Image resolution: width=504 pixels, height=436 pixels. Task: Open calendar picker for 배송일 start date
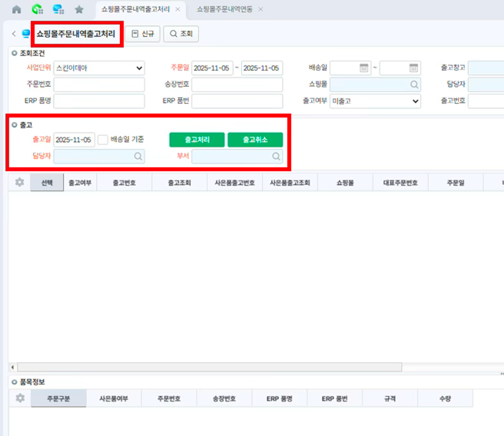(364, 68)
